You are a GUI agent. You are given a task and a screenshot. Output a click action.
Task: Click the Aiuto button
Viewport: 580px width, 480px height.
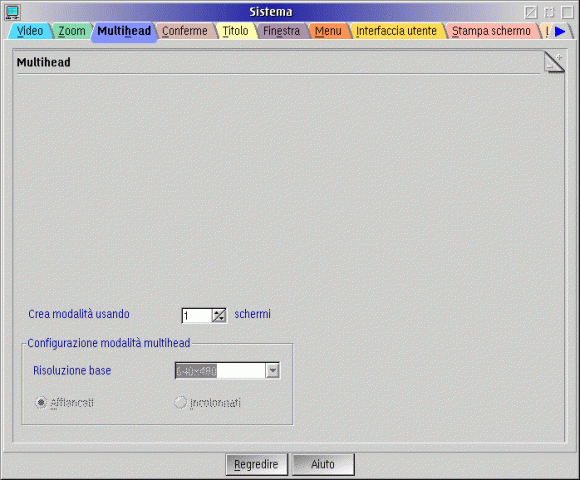(323, 464)
